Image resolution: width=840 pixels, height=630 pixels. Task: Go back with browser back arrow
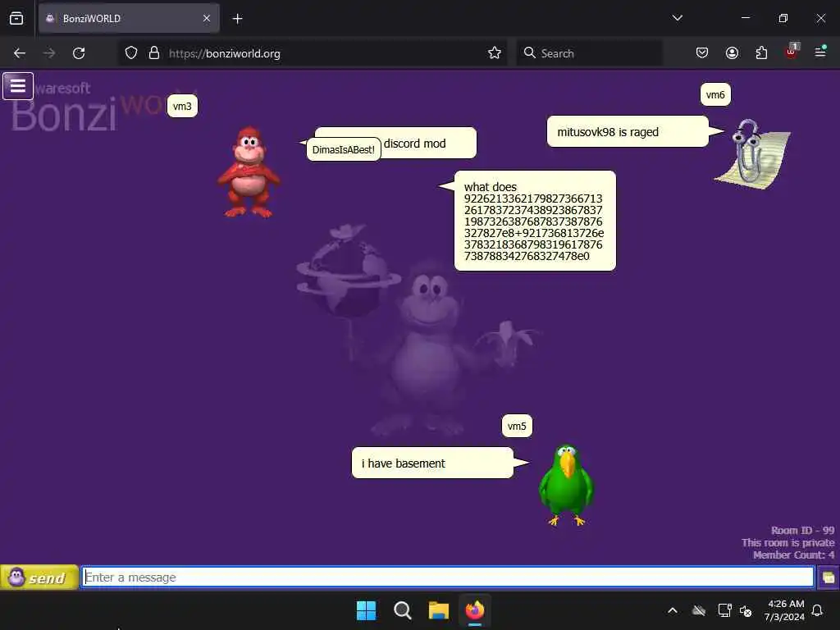20,53
